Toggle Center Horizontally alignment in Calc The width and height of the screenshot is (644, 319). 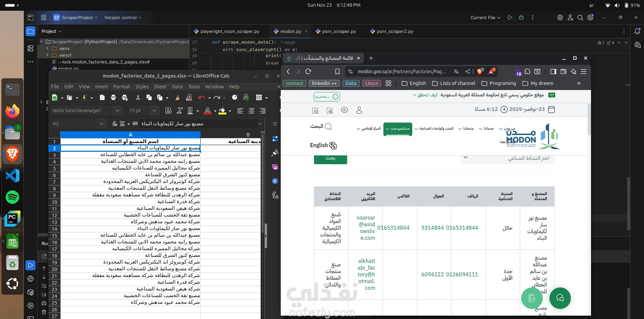point(252,110)
